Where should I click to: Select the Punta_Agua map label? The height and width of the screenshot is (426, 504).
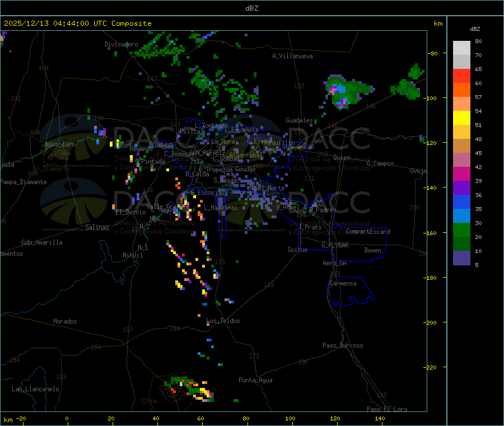coord(255,380)
